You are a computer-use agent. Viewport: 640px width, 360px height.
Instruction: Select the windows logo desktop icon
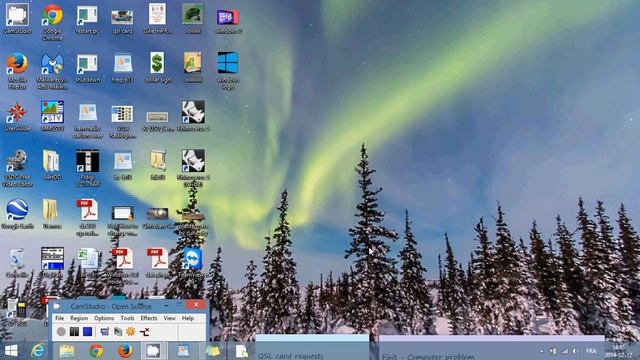[x=228, y=70]
